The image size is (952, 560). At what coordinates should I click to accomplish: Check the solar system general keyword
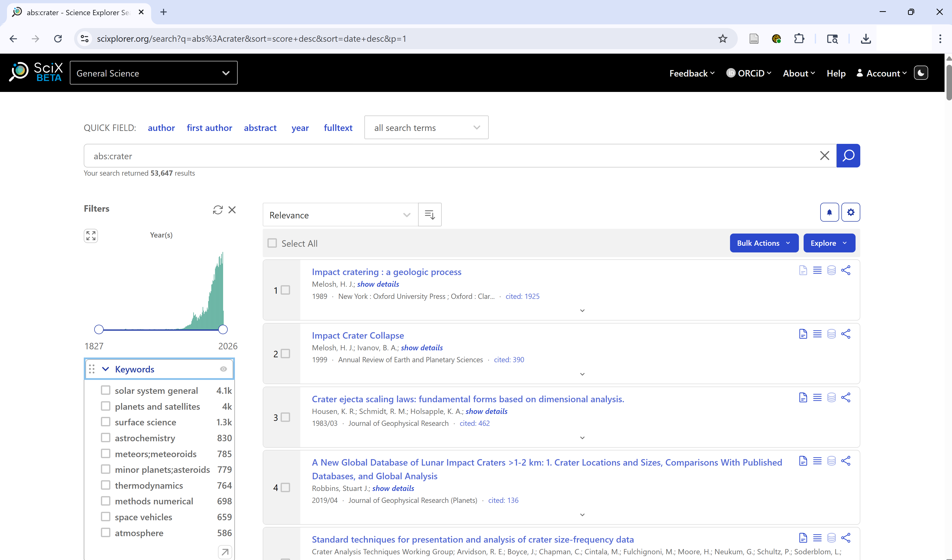pos(105,390)
